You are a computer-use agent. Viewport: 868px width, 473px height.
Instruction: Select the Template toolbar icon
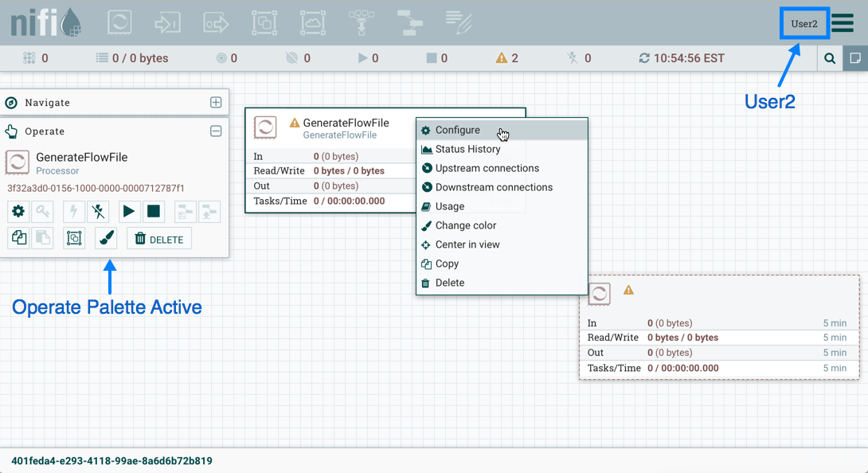(409, 22)
